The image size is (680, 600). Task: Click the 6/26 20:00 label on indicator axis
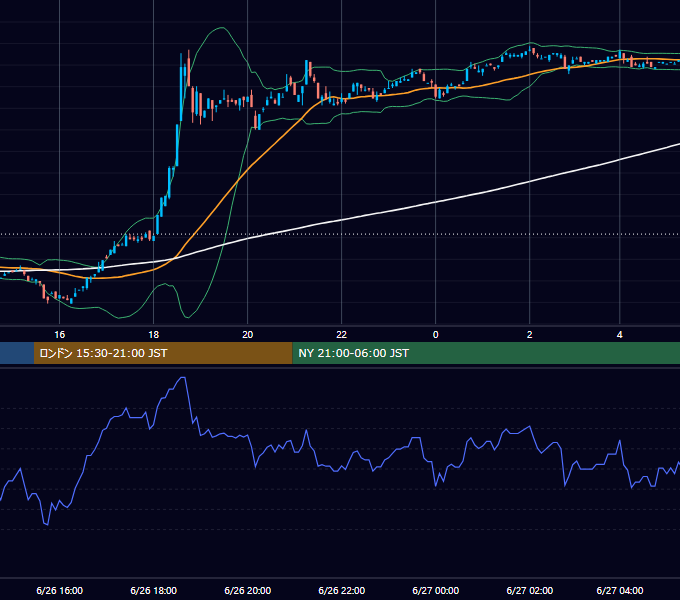click(x=248, y=590)
